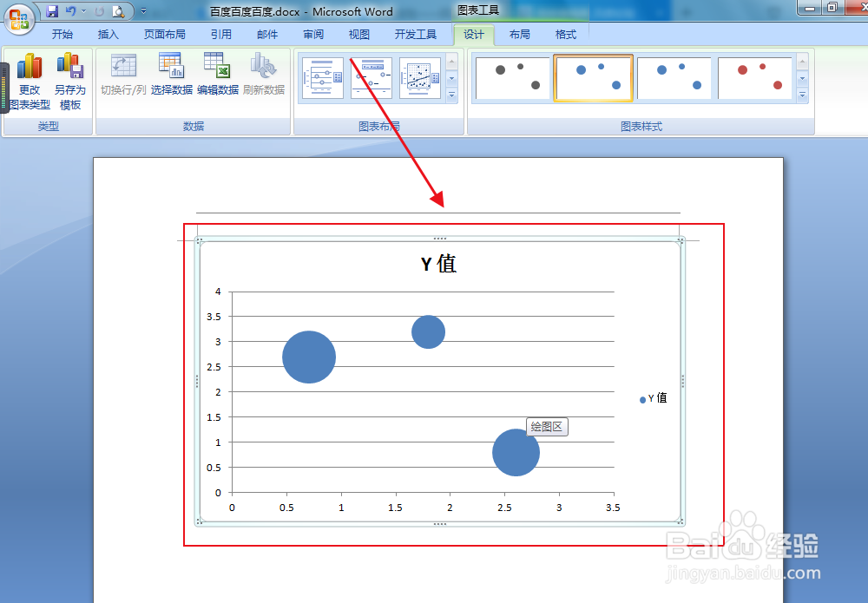This screenshot has width=868, height=603.
Task: Click the Office button orb
Action: [x=19, y=19]
